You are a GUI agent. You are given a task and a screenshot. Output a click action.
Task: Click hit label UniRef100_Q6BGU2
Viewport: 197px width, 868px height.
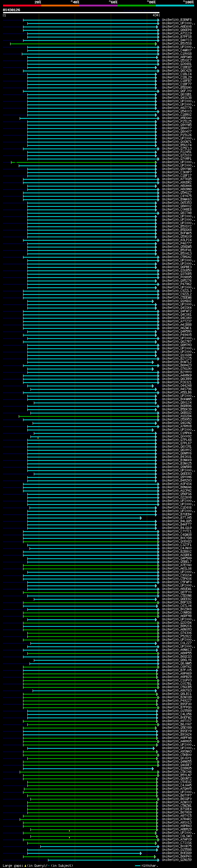(177, 413)
